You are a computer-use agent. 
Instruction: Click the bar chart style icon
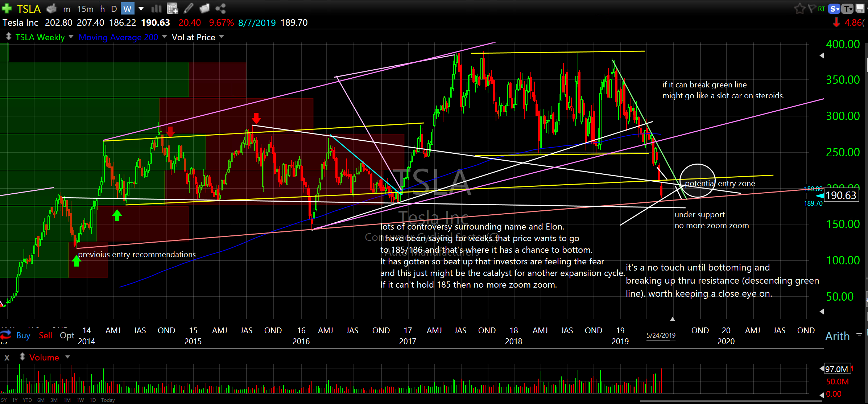point(156,8)
